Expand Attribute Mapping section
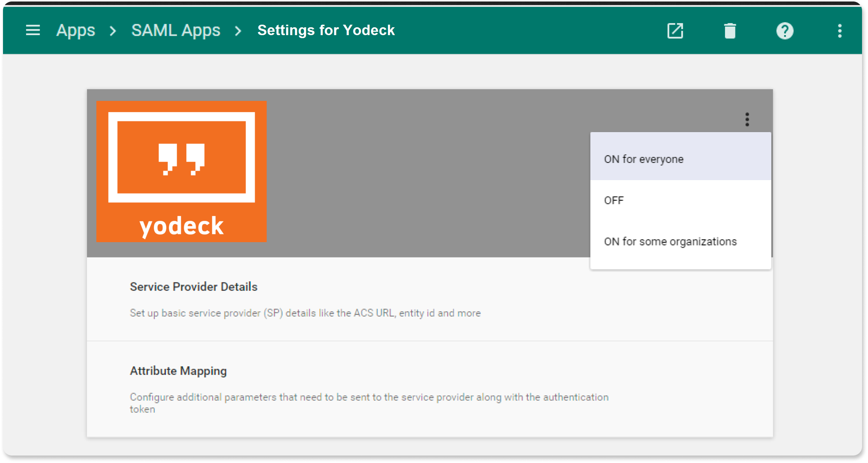 point(178,371)
